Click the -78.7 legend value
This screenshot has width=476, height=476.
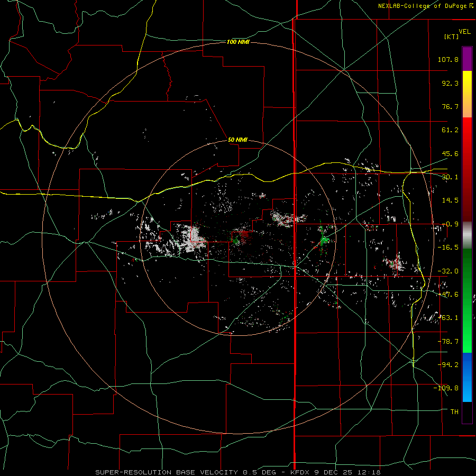coord(448,342)
